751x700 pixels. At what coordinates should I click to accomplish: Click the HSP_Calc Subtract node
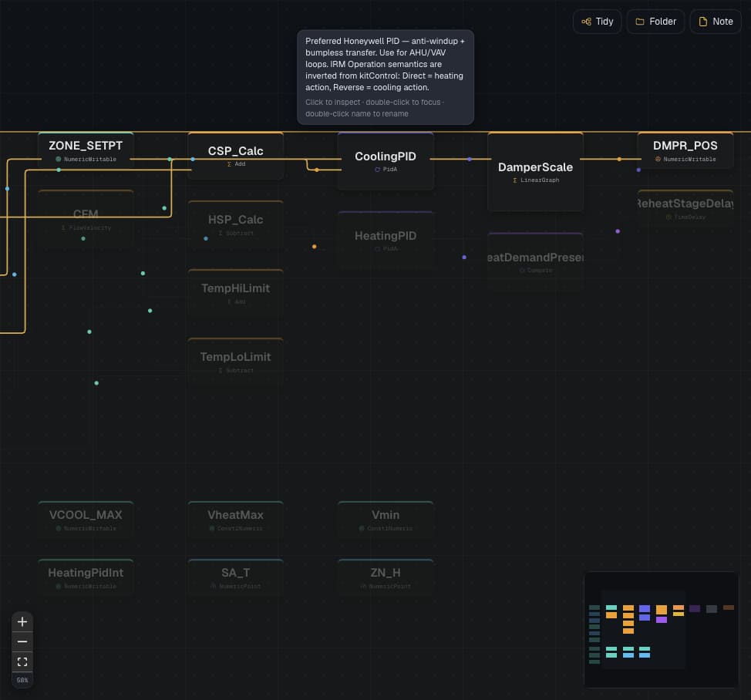[x=236, y=224]
